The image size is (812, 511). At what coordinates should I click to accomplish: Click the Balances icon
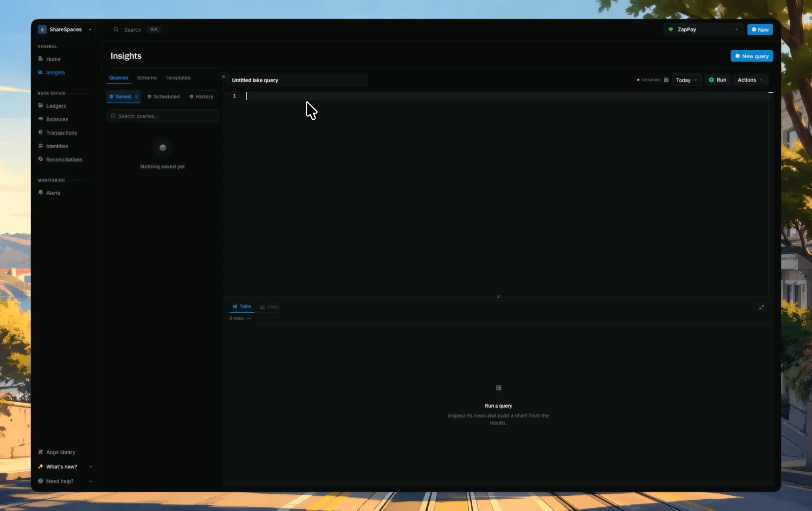pos(41,119)
